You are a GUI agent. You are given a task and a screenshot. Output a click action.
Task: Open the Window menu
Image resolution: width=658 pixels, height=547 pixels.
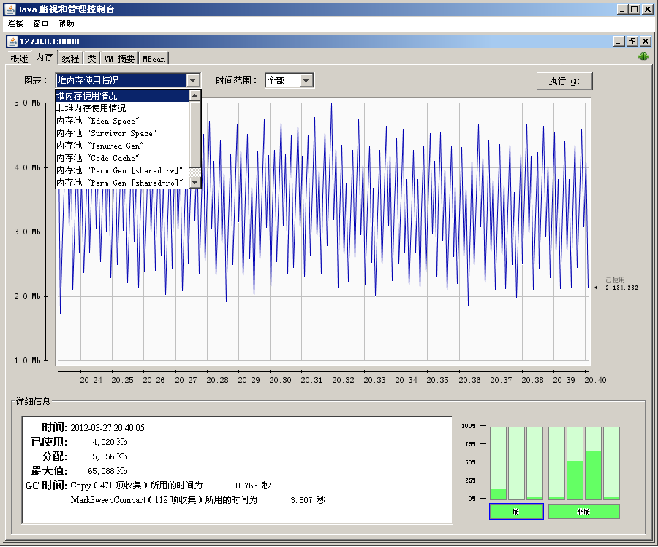point(40,22)
